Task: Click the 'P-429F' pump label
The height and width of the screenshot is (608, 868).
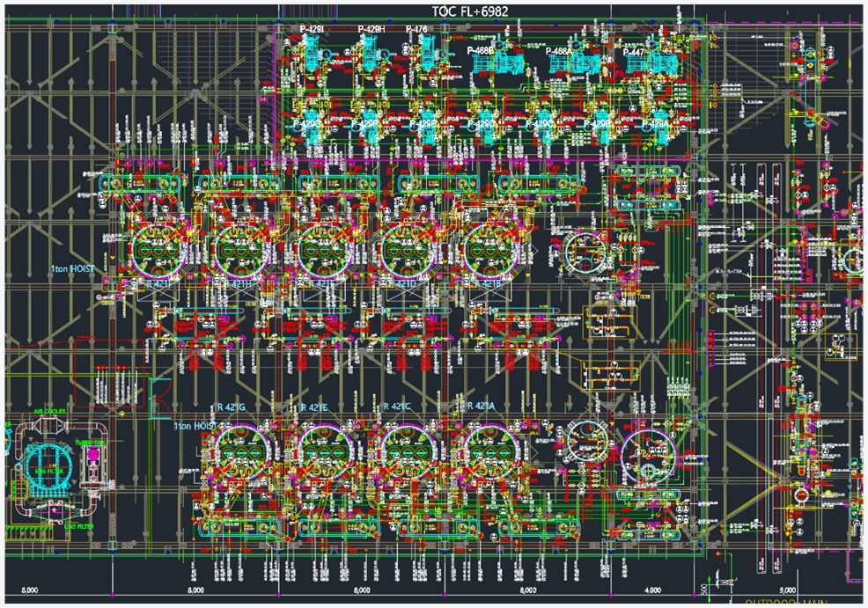Action: click(x=365, y=124)
